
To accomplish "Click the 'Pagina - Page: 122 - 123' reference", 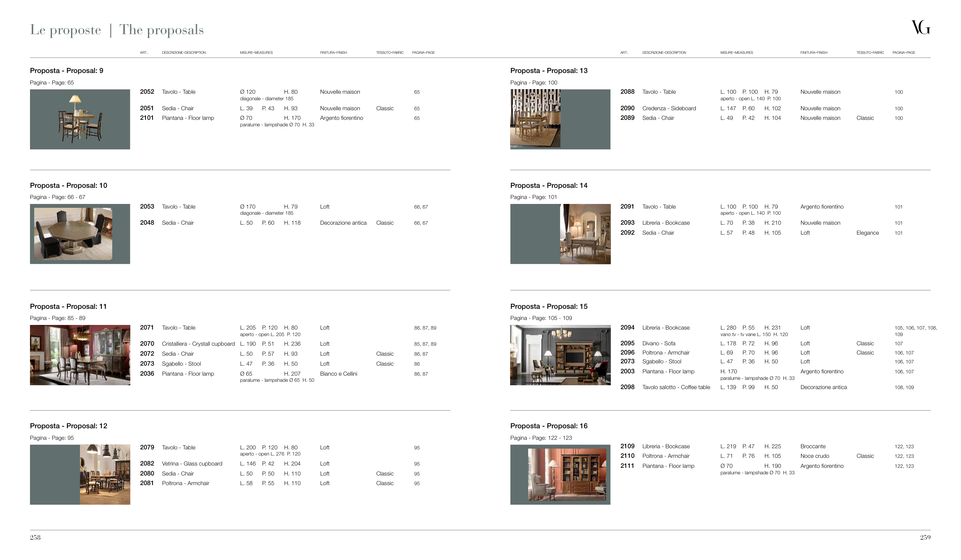I will tap(541, 438).
